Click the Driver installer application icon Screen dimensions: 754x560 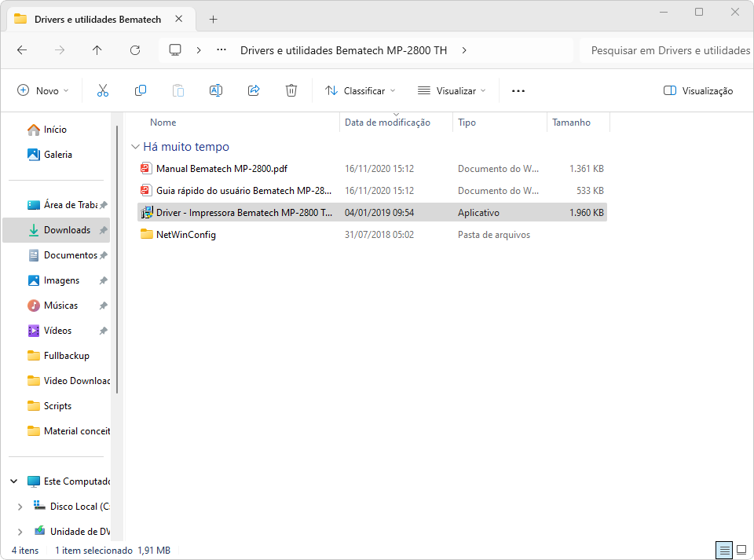point(146,213)
